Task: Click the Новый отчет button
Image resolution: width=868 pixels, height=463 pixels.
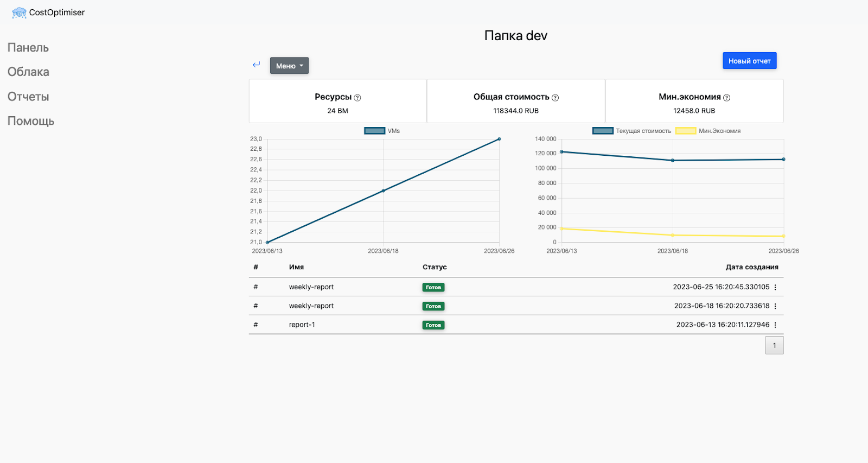Action: click(x=749, y=61)
